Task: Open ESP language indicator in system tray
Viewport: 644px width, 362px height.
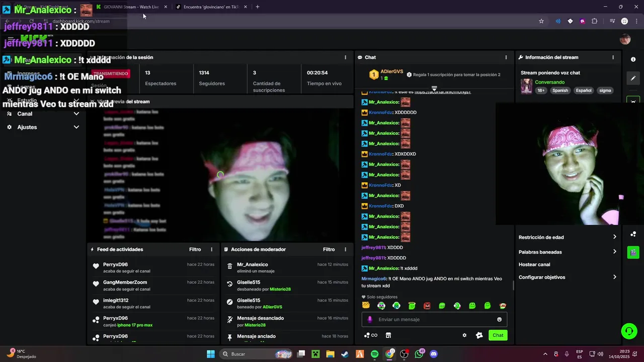Action: pyautogui.click(x=580, y=354)
